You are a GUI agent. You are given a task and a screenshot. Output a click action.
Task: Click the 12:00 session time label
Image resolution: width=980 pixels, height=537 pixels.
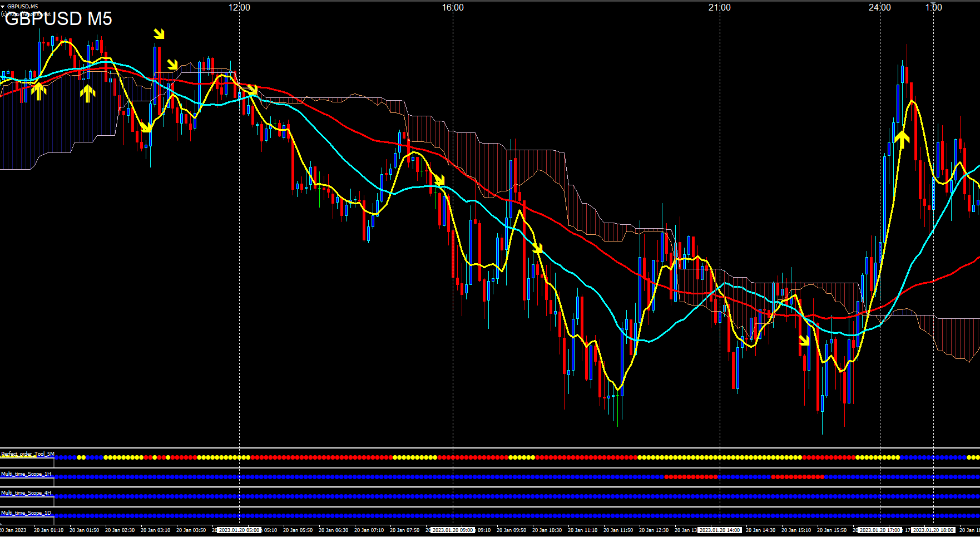click(239, 7)
